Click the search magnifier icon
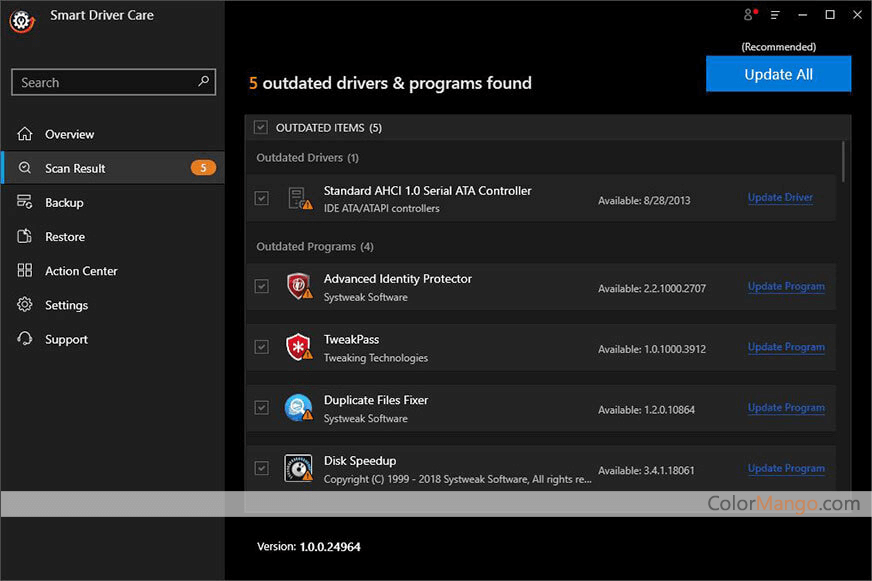872x581 pixels. pyautogui.click(x=204, y=82)
